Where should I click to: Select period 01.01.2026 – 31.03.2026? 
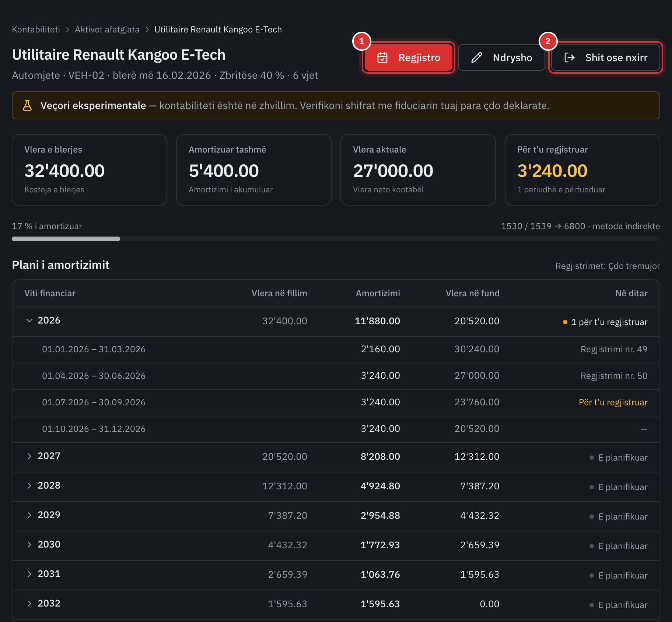pyautogui.click(x=94, y=349)
